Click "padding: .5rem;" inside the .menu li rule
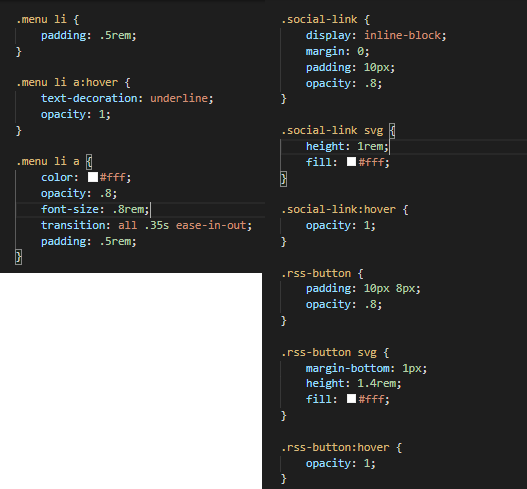 coord(89,35)
